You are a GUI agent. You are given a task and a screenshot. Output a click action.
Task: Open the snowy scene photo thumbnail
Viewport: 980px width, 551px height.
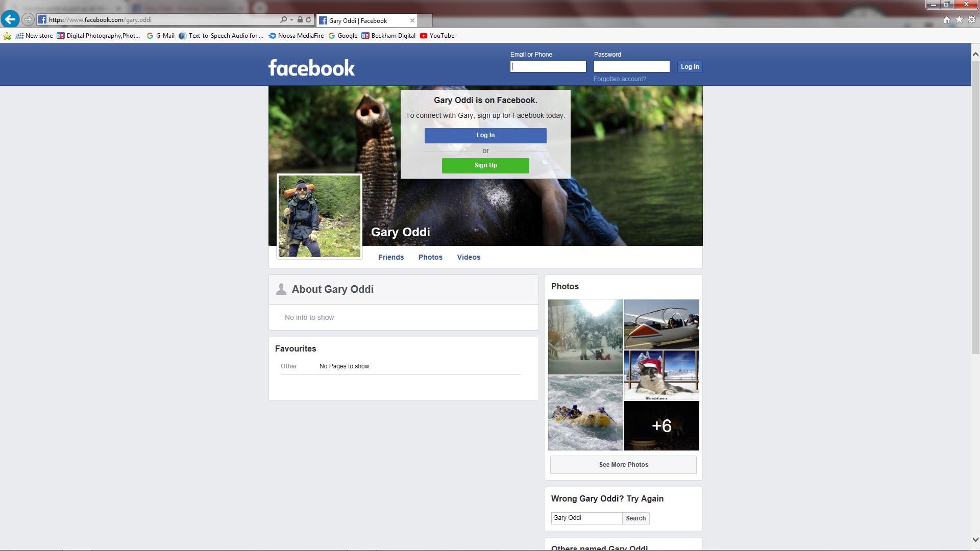point(585,337)
